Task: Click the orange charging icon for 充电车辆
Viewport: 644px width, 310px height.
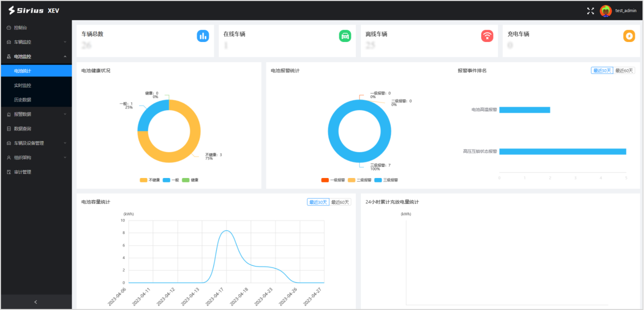Action: 629,36
